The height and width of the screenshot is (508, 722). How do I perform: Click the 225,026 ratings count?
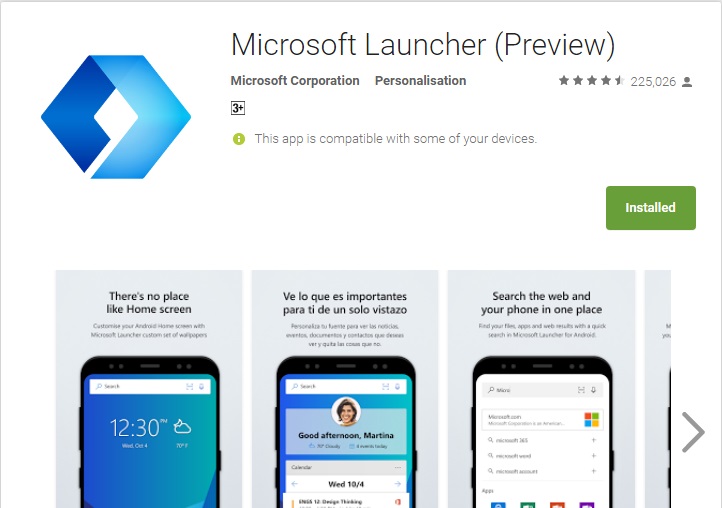[x=653, y=82]
